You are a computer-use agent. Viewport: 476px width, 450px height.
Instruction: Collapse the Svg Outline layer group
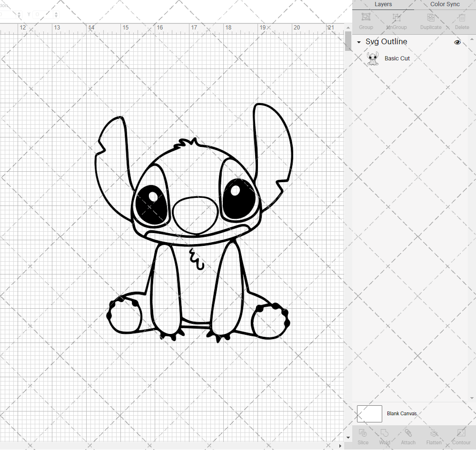click(359, 42)
